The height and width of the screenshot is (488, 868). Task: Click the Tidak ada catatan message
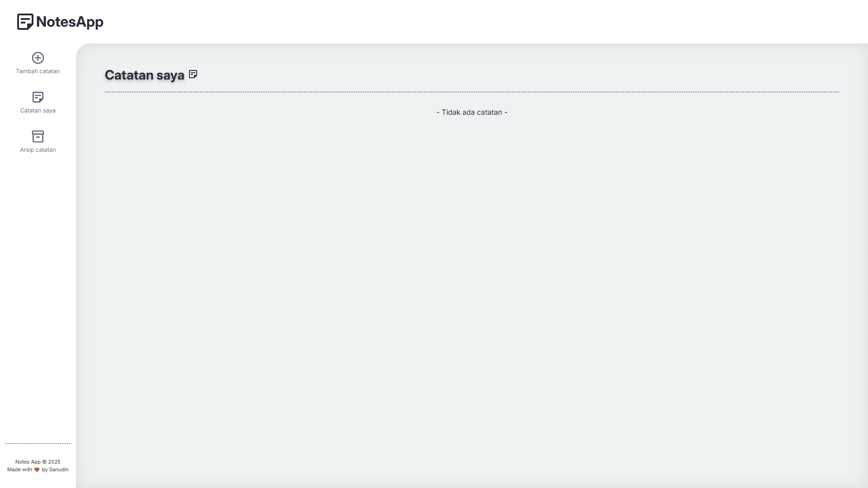click(472, 113)
